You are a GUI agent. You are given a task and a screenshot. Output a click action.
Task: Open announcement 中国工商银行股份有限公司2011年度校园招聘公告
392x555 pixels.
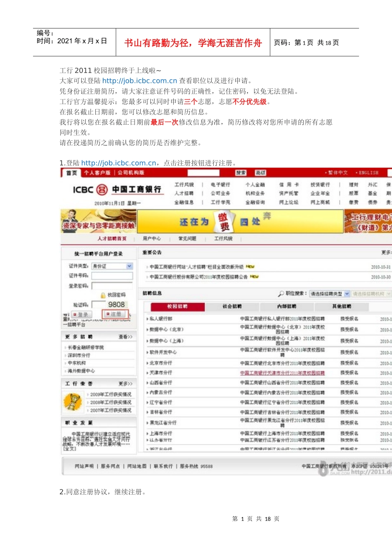coord(198,277)
